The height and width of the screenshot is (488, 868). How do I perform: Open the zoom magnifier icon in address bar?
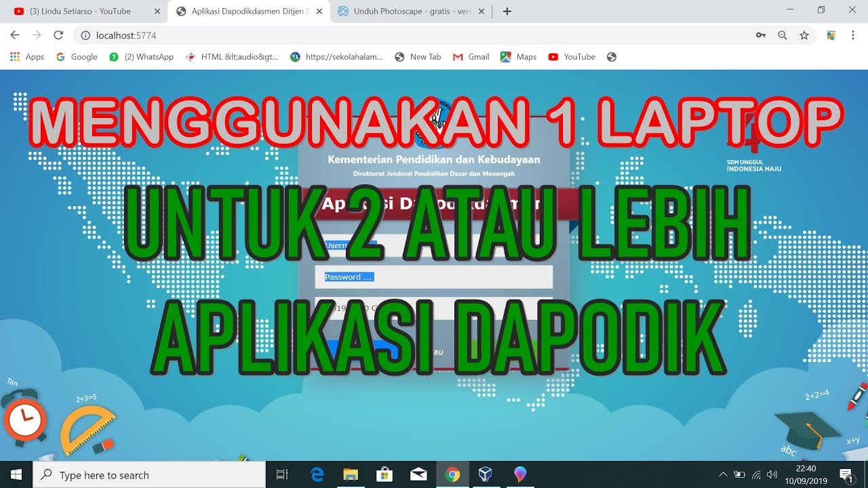coord(783,35)
